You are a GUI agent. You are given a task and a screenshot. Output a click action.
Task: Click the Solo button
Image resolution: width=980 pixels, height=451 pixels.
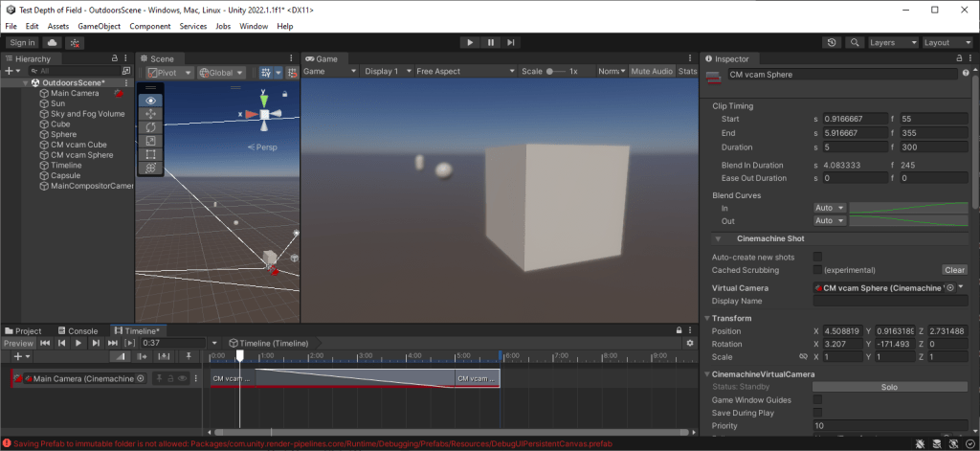(x=889, y=386)
